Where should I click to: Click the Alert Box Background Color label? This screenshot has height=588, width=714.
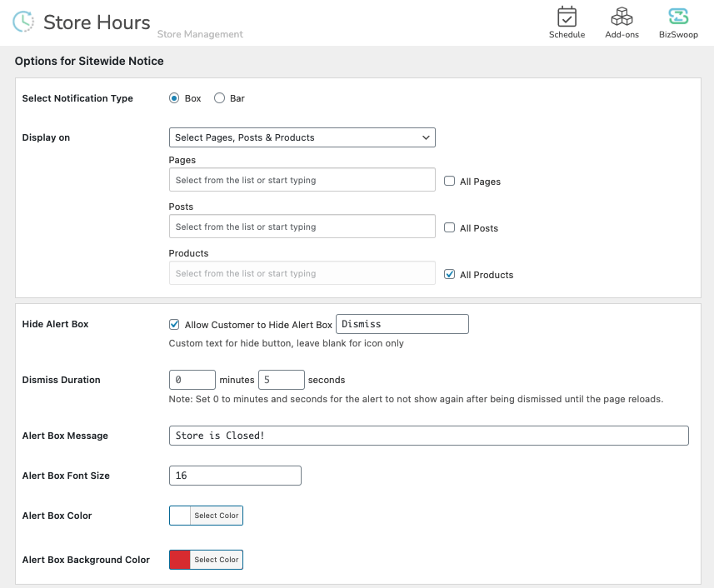86,560
